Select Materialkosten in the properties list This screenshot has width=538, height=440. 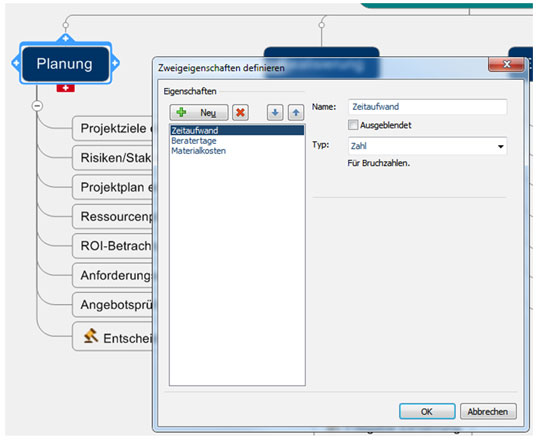pos(199,151)
